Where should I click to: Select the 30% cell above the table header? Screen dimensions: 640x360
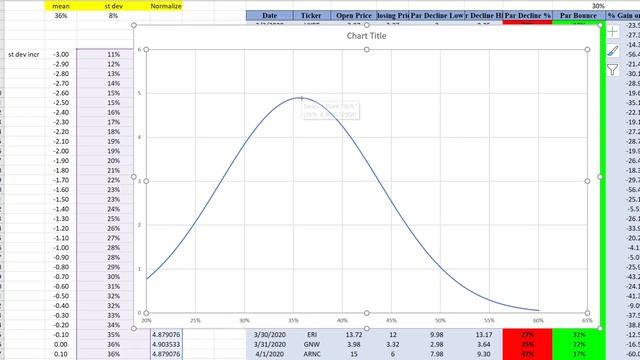point(578,6)
